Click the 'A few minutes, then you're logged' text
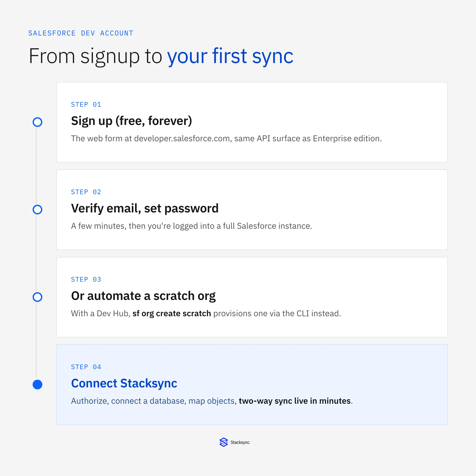 tap(192, 226)
